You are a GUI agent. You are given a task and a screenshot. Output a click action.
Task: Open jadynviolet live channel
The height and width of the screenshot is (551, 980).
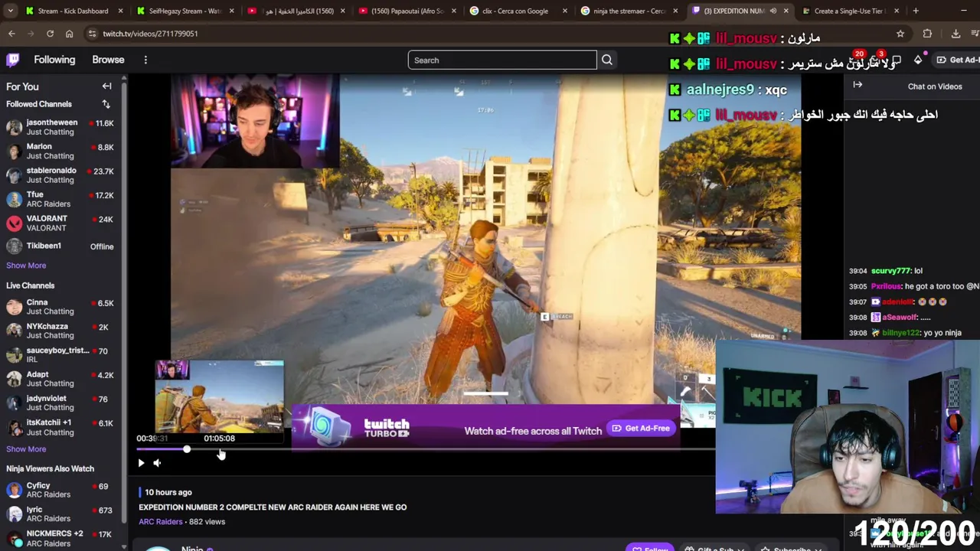(60, 403)
